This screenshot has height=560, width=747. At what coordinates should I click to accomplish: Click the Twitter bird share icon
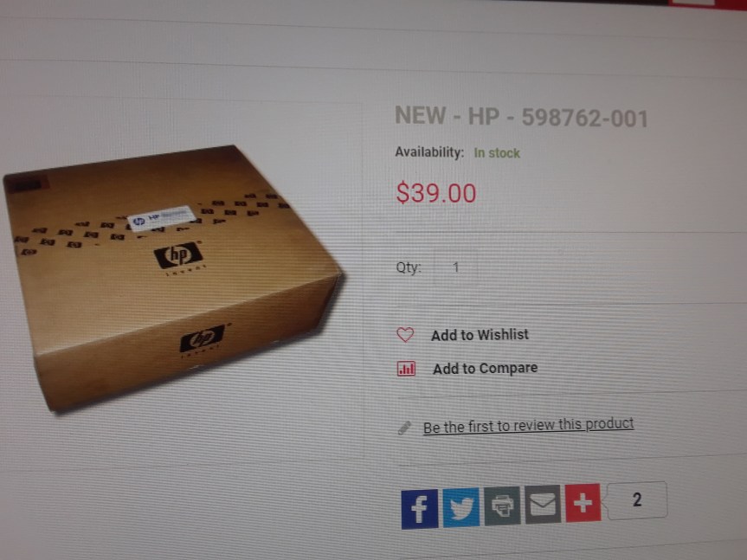point(461,507)
